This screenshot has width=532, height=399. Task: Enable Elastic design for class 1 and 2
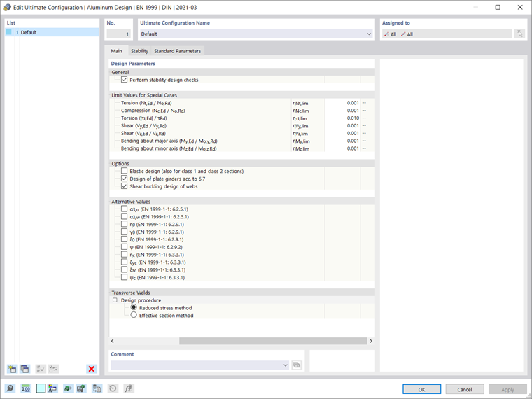[124, 171]
